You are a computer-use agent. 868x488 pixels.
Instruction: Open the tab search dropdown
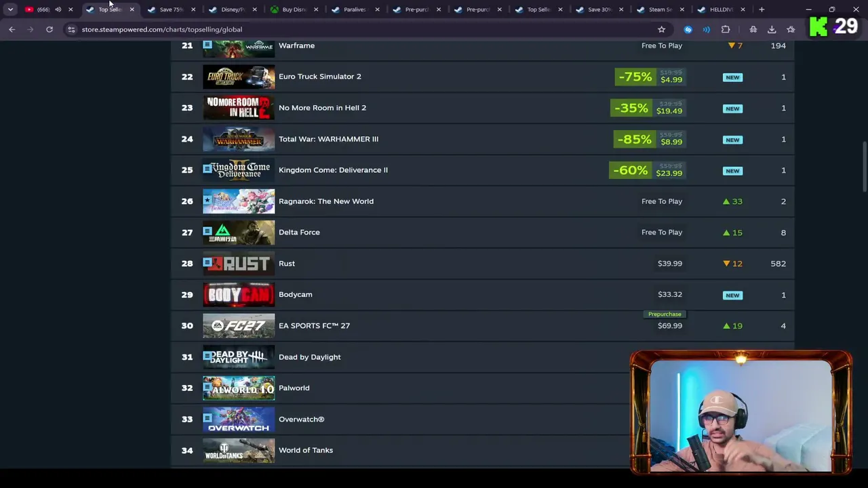10,9
